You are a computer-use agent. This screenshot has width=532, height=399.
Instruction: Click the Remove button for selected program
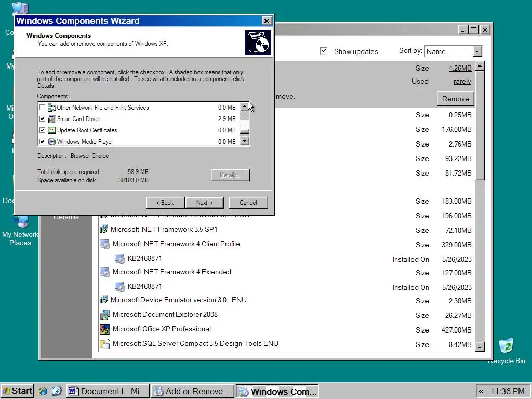(455, 99)
